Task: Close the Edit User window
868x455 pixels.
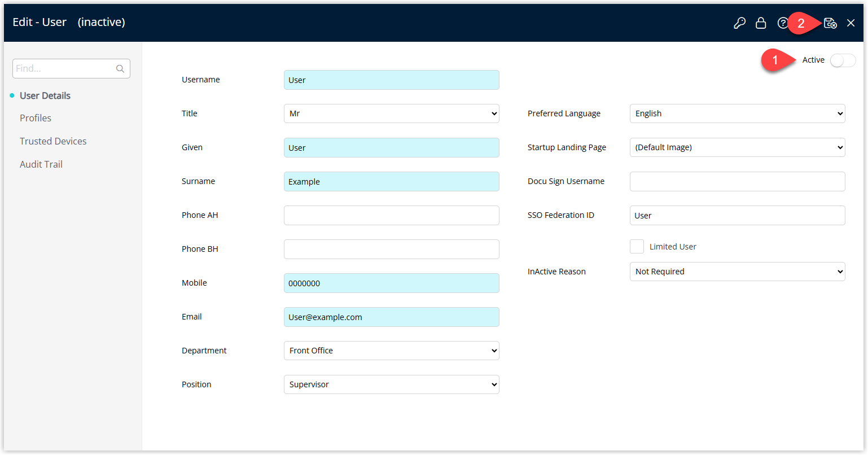Action: point(851,23)
